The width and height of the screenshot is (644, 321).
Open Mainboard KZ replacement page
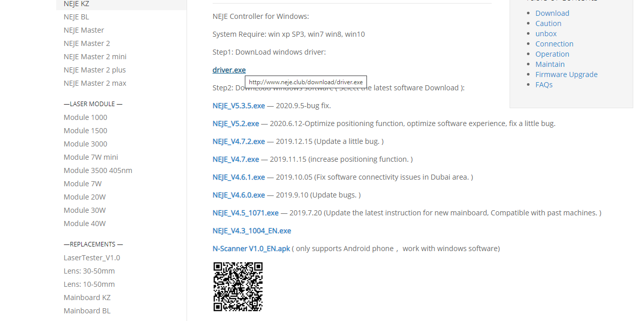(87, 298)
